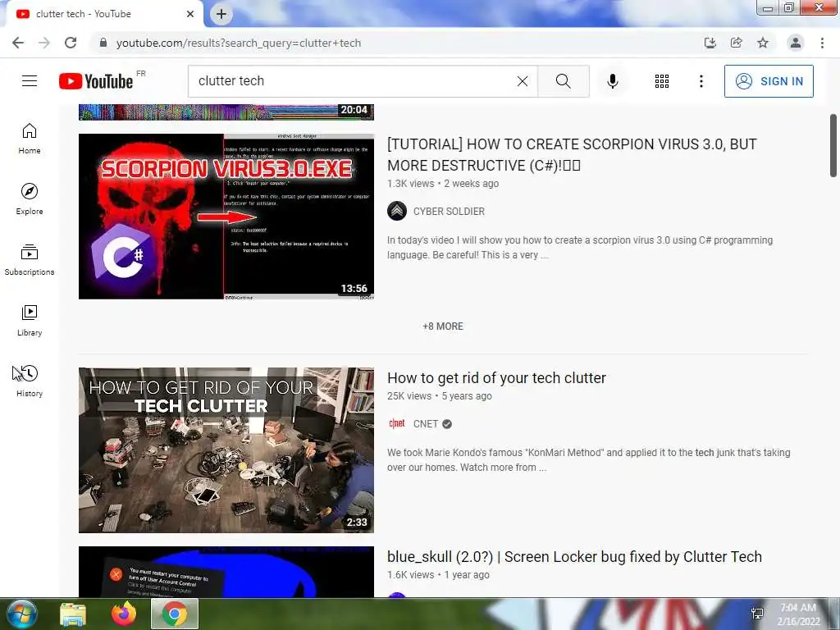The height and width of the screenshot is (630, 840).
Task: Open the Scorpion Virus tutorial title link
Action: (x=572, y=155)
